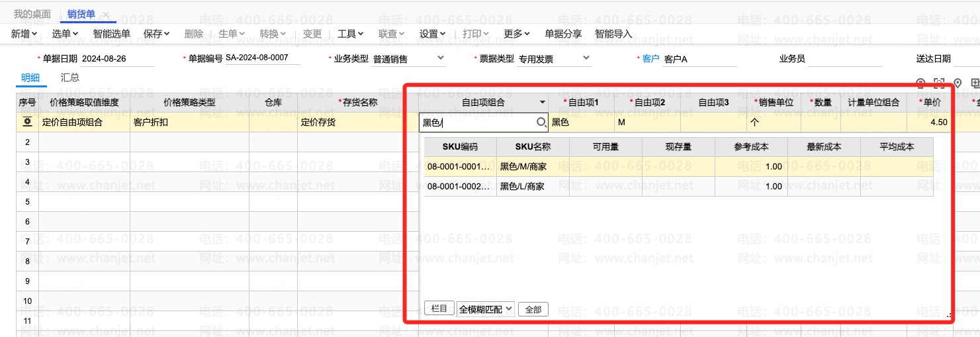Click the 全部 button in the popup
Image resolution: width=980 pixels, height=337 pixels.
(x=533, y=309)
